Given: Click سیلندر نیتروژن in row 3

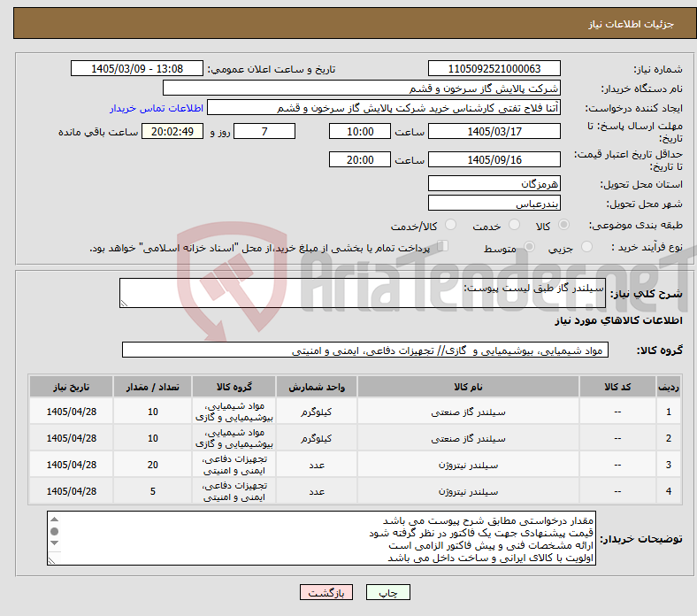Looking at the screenshot, I should tap(468, 466).
